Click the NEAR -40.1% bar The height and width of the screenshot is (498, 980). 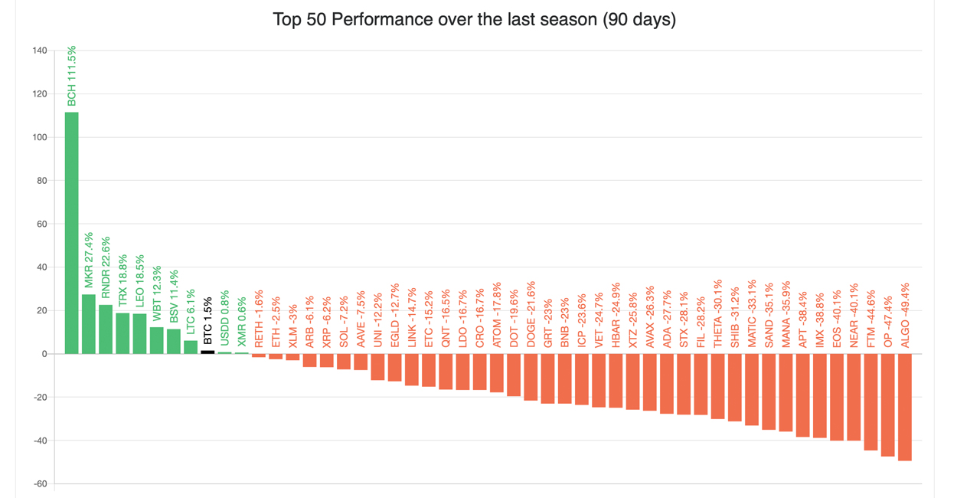point(854,397)
